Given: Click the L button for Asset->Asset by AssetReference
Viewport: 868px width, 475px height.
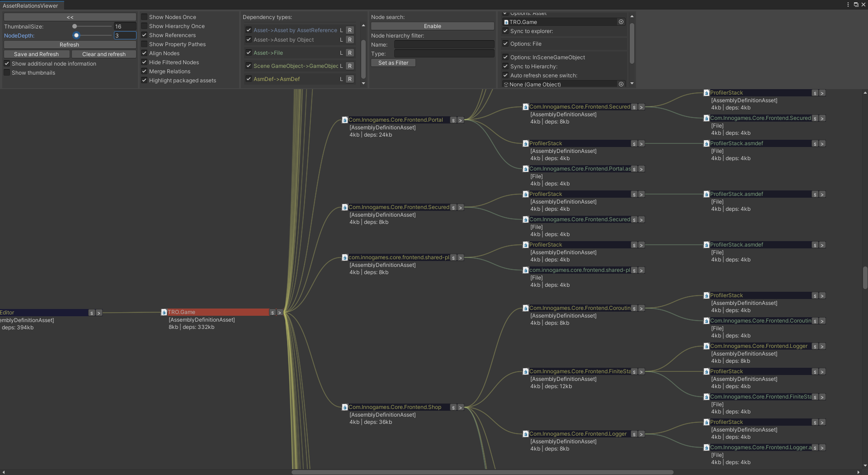Looking at the screenshot, I should pyautogui.click(x=341, y=30).
